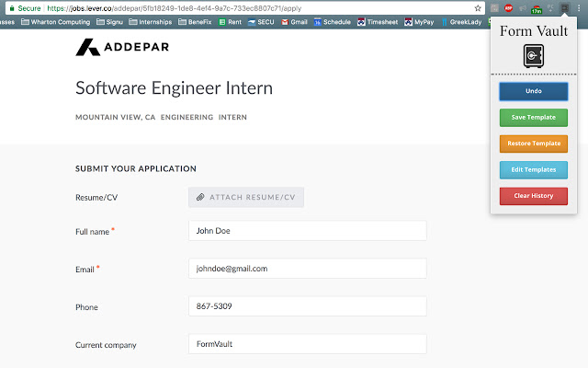Bookmark this page with the star icon
The image size is (588, 368).
478,8
